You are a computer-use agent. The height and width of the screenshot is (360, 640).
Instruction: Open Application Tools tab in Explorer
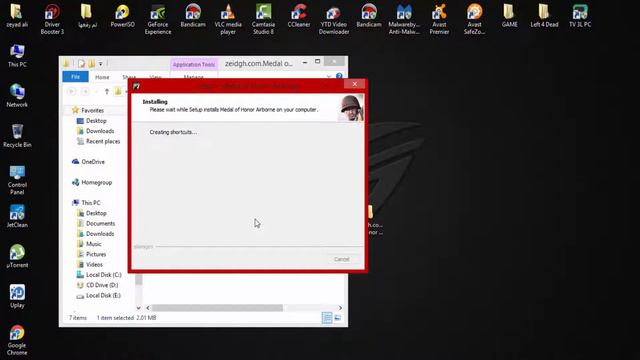pos(193,64)
